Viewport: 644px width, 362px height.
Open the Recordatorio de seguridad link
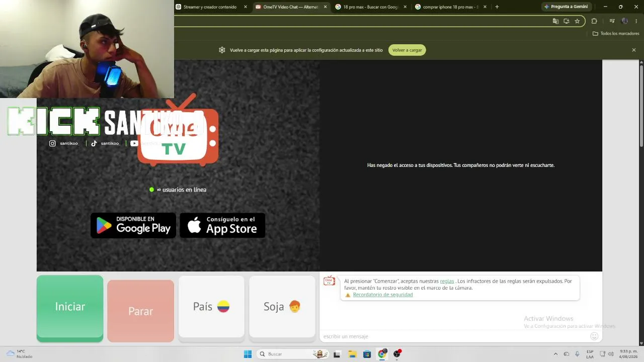tap(382, 295)
